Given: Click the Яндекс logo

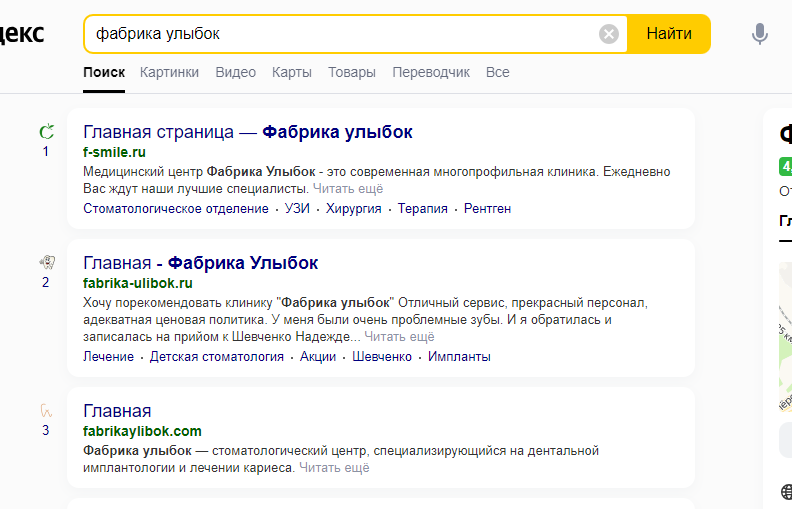Looking at the screenshot, I should [x=20, y=33].
